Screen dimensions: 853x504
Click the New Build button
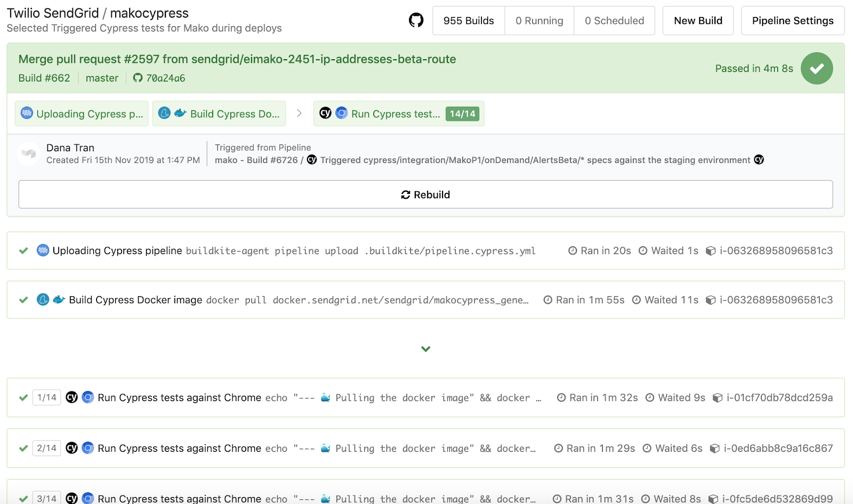(698, 21)
